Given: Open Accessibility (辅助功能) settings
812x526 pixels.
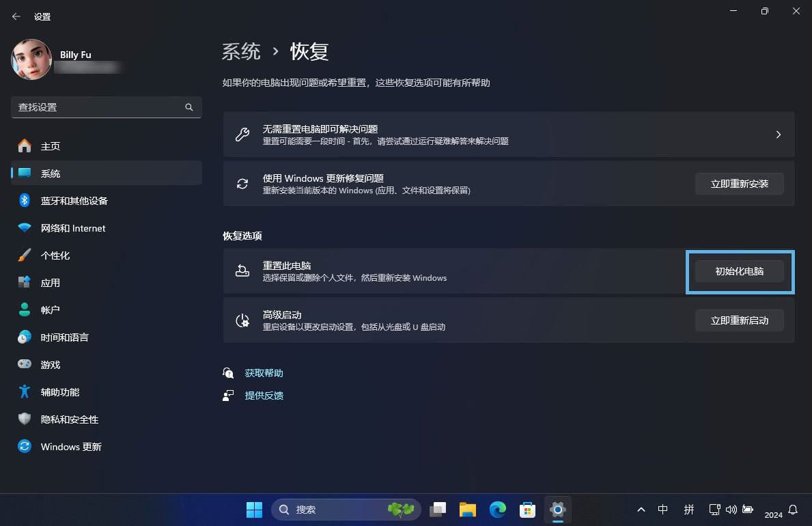Looking at the screenshot, I should [59, 392].
